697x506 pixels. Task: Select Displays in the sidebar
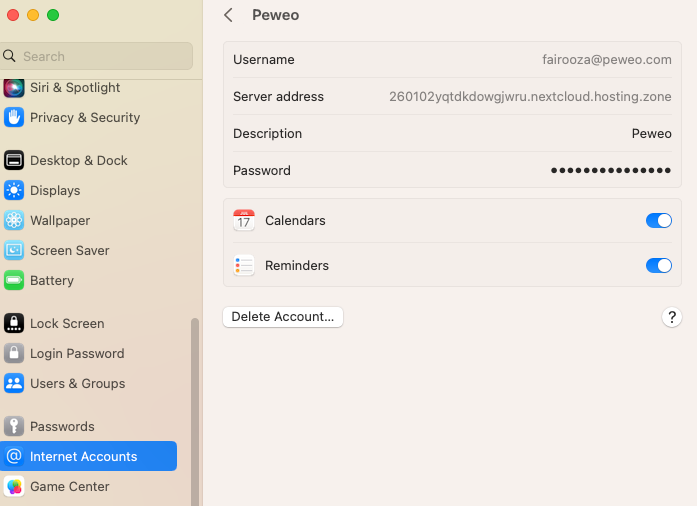(x=88, y=190)
